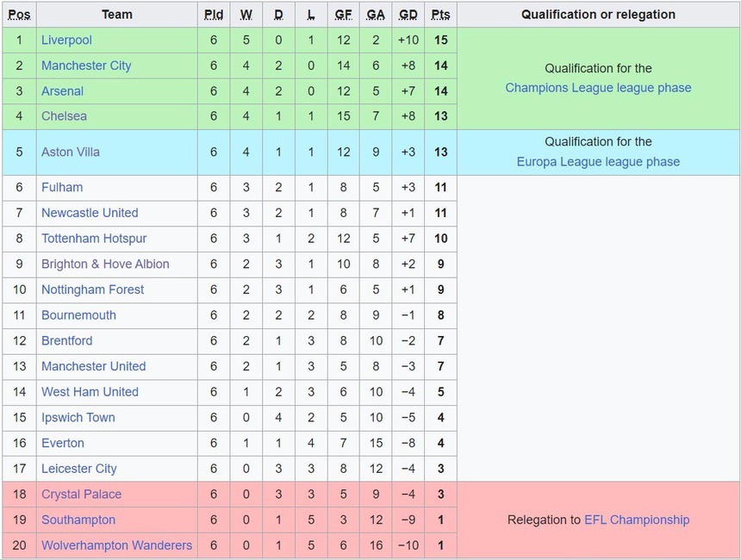Open the Arsenal team page

62,90
